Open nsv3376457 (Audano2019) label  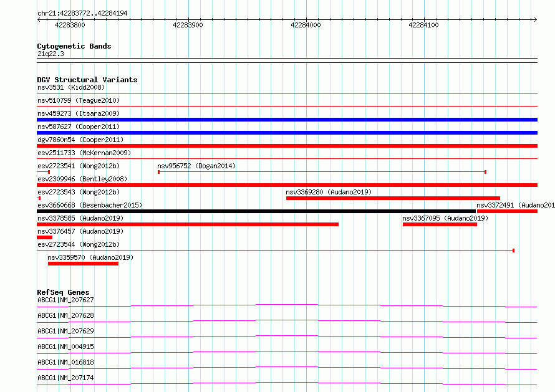pos(80,231)
